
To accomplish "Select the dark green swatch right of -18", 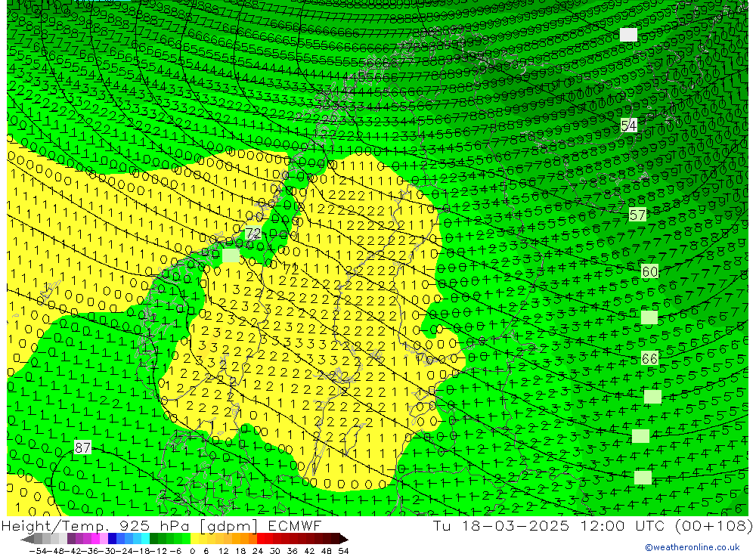I will tap(153, 538).
